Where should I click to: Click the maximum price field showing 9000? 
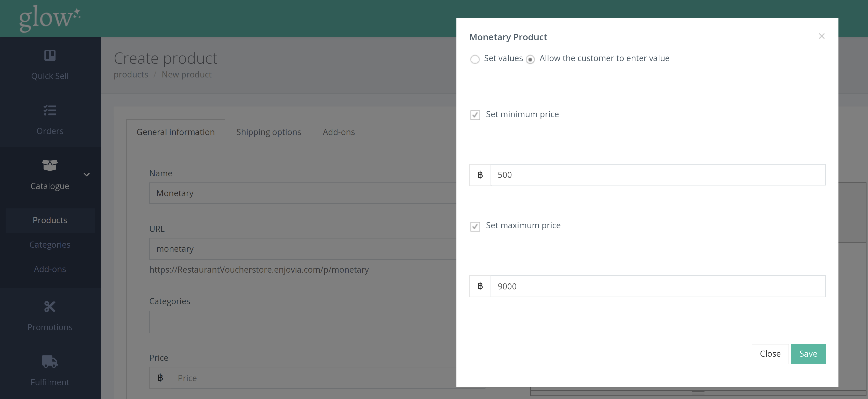pyautogui.click(x=657, y=286)
